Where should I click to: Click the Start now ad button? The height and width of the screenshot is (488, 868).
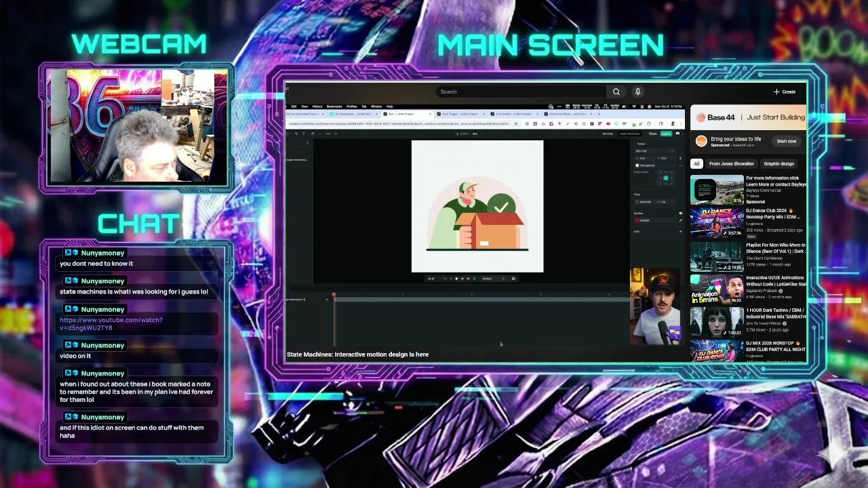click(787, 141)
